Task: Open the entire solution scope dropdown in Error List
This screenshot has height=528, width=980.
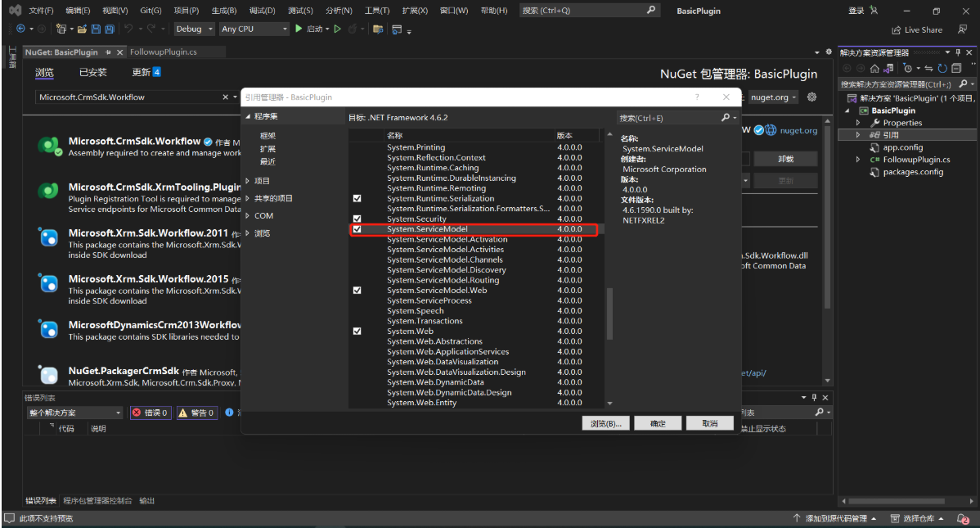Action: pyautogui.click(x=75, y=413)
